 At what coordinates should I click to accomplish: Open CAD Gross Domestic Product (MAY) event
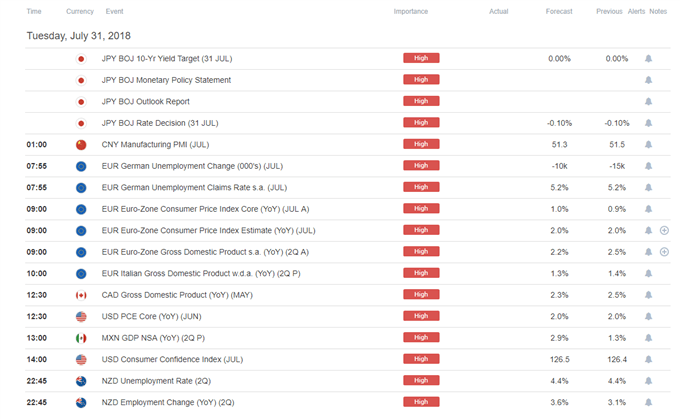point(177,295)
